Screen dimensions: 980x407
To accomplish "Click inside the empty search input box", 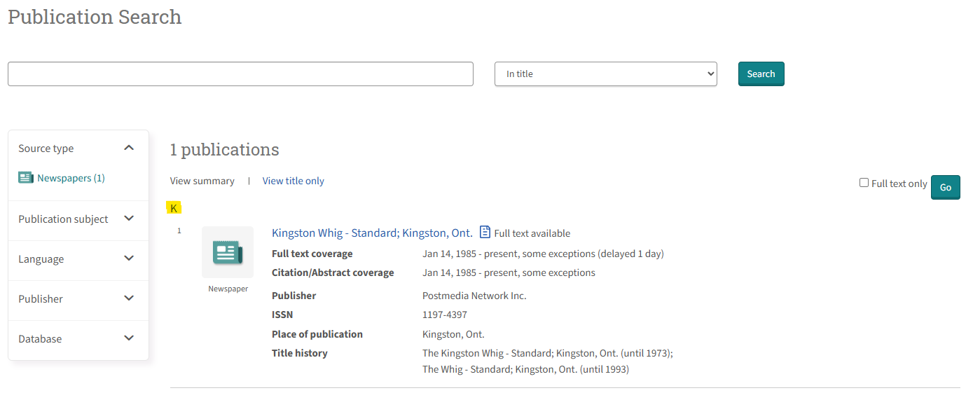I will [240, 74].
